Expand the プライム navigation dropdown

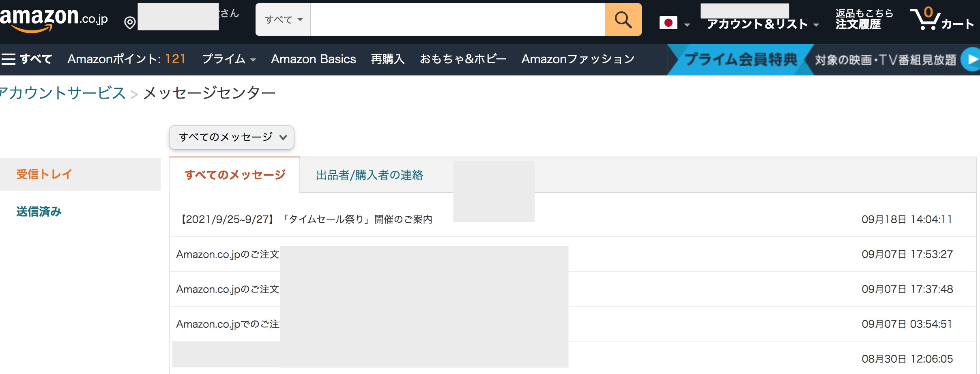pos(229,59)
